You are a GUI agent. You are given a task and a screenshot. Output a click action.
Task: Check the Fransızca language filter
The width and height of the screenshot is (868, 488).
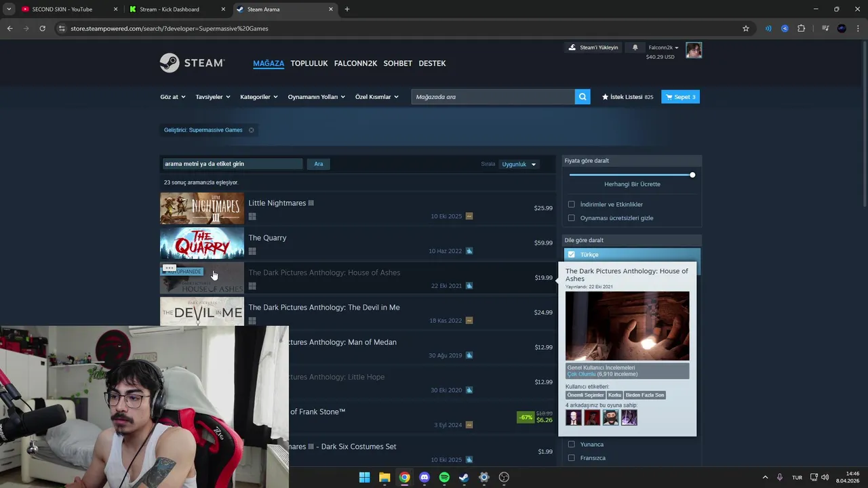(572, 457)
